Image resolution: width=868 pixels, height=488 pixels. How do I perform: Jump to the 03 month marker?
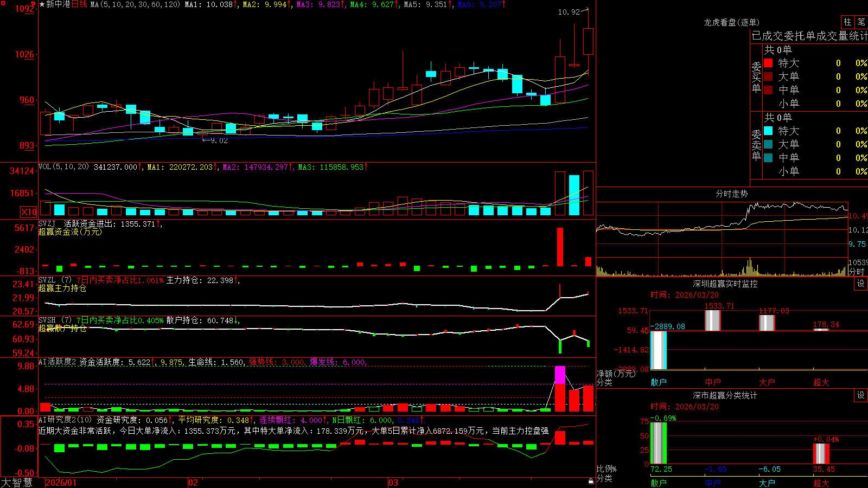[x=393, y=483]
